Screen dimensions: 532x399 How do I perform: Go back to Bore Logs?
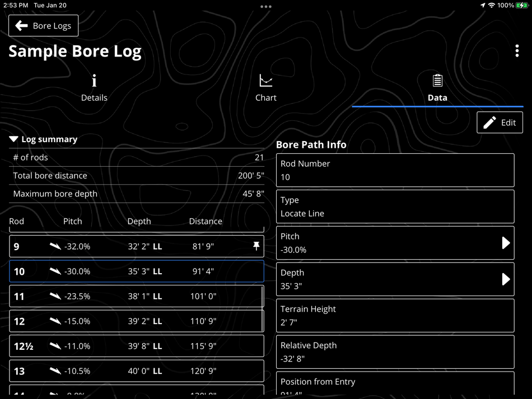coord(44,25)
